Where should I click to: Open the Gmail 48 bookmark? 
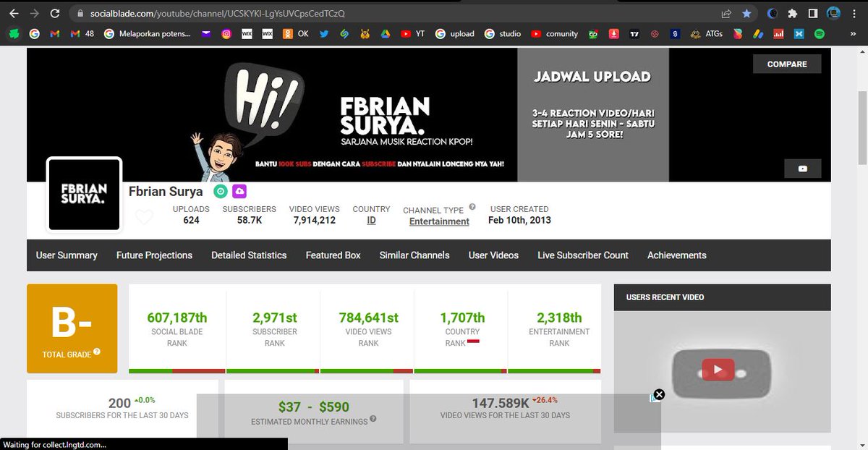click(x=82, y=33)
